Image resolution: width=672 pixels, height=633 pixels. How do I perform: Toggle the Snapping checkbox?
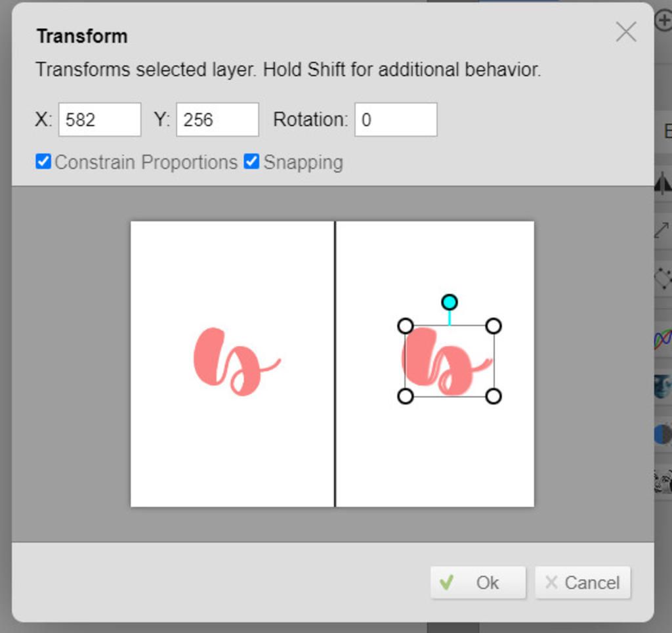click(x=251, y=162)
